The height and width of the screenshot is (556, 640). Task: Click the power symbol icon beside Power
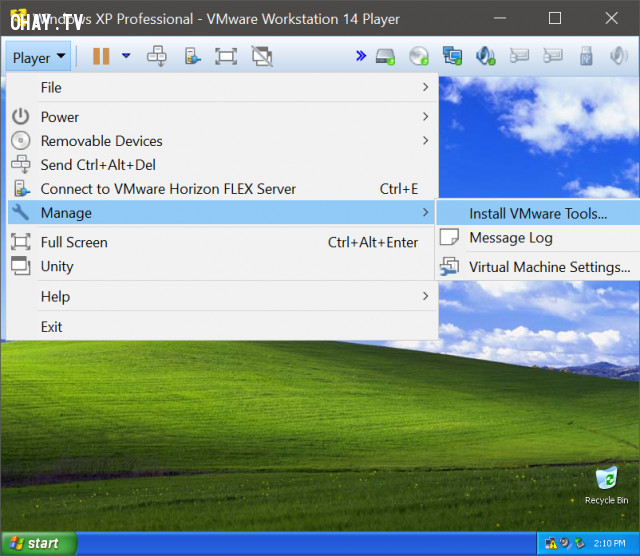tap(20, 117)
